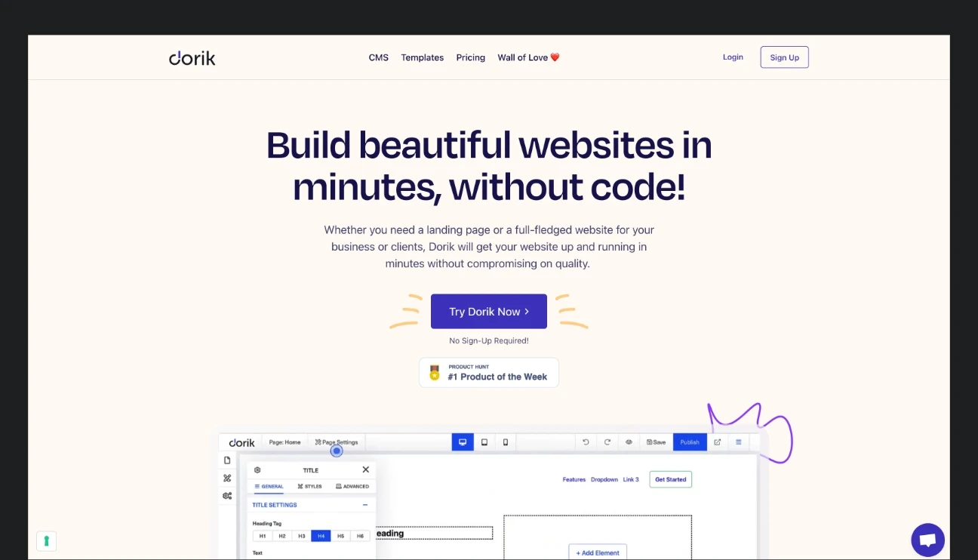Go to Pricing in the top navigation
The image size is (978, 560).
[471, 58]
